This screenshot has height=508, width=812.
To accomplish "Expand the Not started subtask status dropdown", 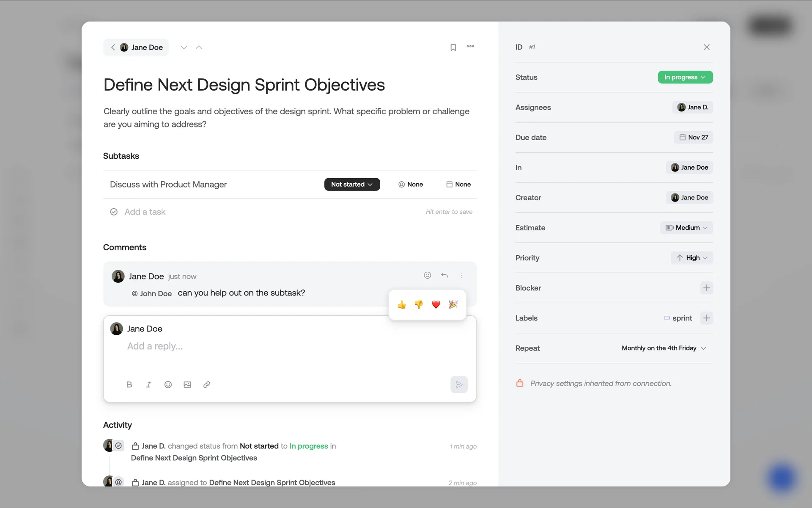I will point(352,185).
